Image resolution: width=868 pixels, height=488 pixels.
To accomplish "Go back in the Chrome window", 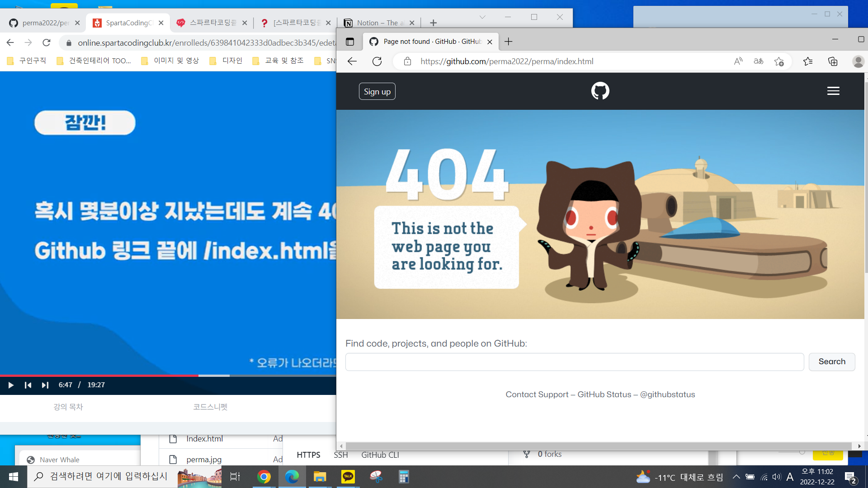I will (x=10, y=42).
